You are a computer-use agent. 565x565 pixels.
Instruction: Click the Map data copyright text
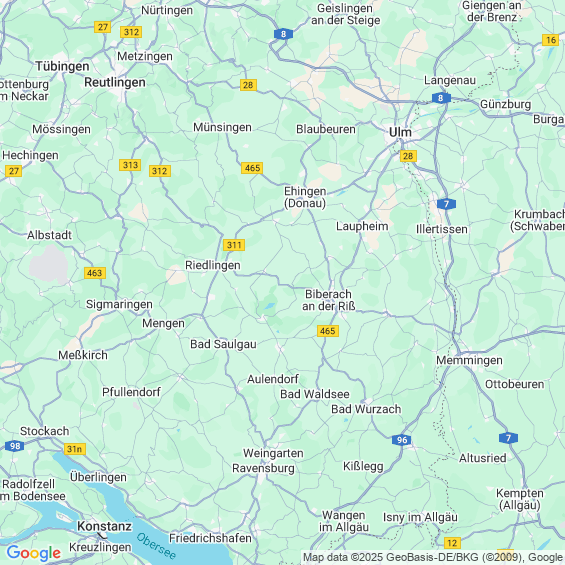[x=433, y=557]
